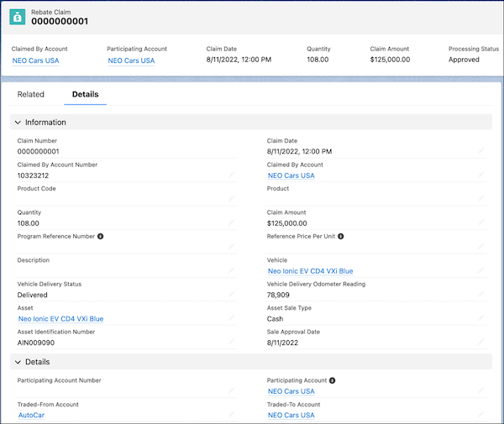Edit the Description field pencil icon
Screen dimensions: 504x424
point(232,270)
